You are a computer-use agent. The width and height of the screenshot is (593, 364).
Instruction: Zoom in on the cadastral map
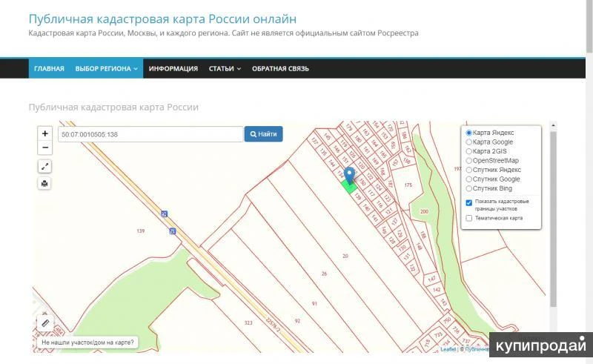45,134
